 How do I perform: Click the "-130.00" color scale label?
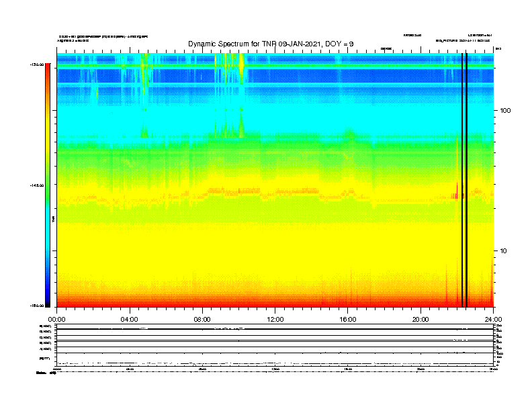(37, 64)
